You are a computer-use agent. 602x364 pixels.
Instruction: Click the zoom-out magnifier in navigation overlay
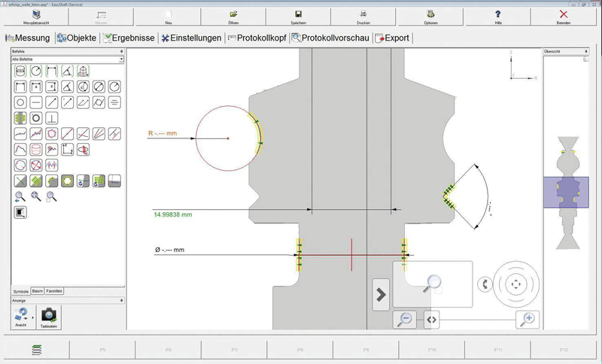(x=405, y=319)
